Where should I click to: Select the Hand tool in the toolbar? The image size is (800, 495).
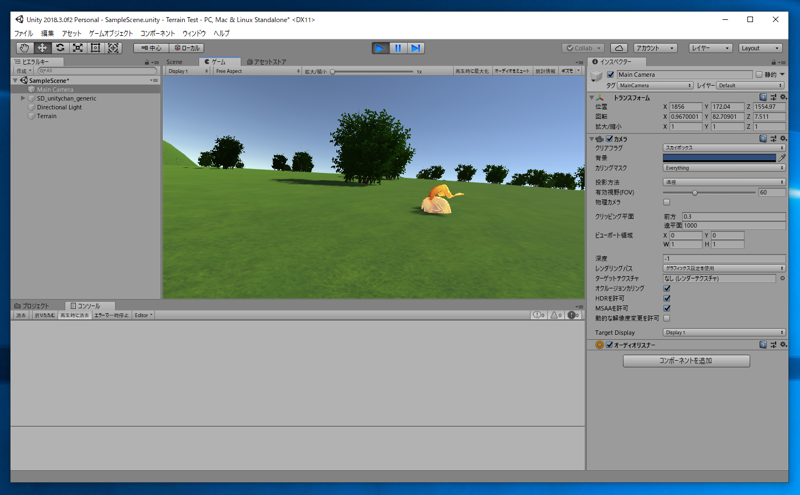coord(24,48)
